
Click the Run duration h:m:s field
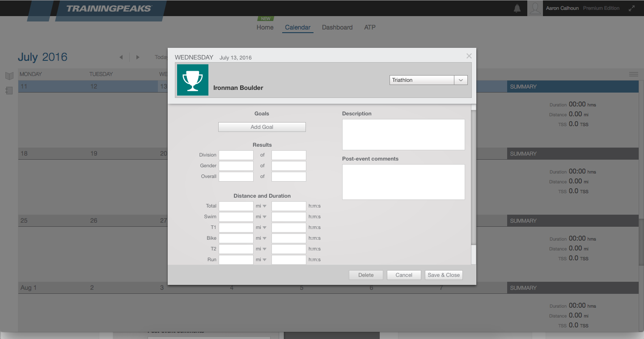(289, 260)
